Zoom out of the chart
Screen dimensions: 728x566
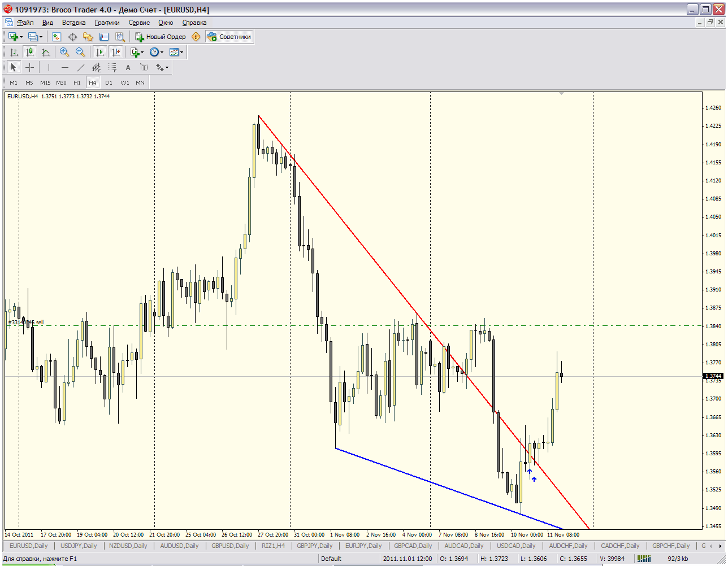tap(80, 52)
